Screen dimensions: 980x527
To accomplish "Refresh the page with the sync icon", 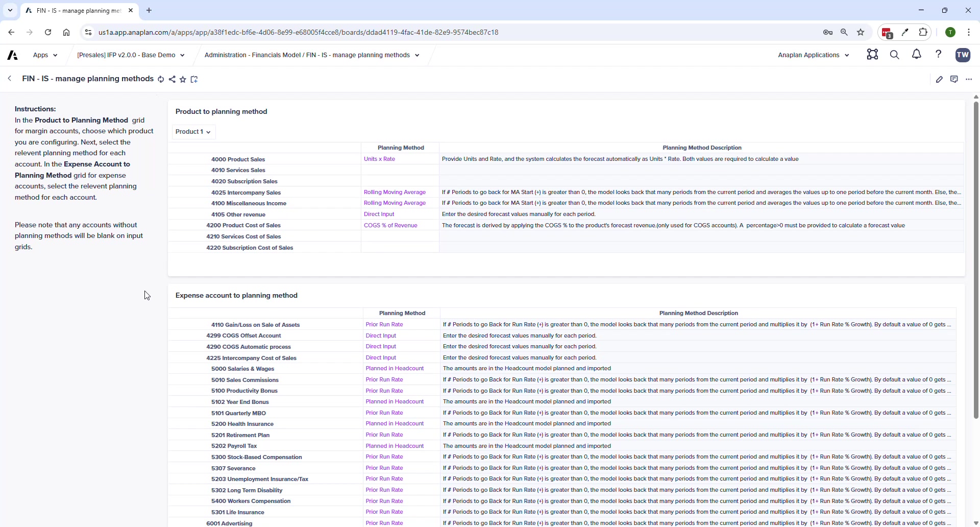I will click(x=161, y=79).
